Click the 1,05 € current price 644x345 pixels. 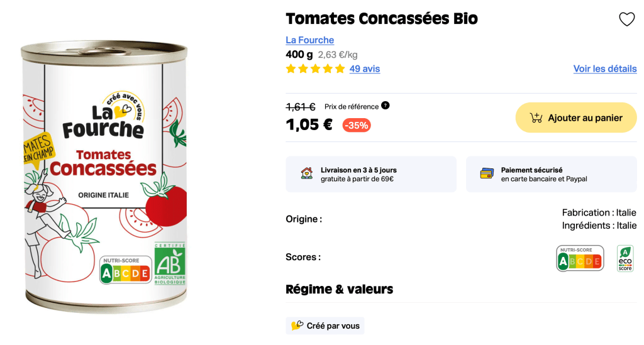tap(309, 124)
